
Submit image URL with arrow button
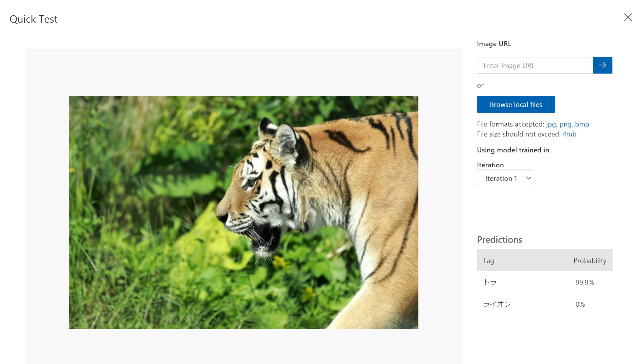(602, 65)
